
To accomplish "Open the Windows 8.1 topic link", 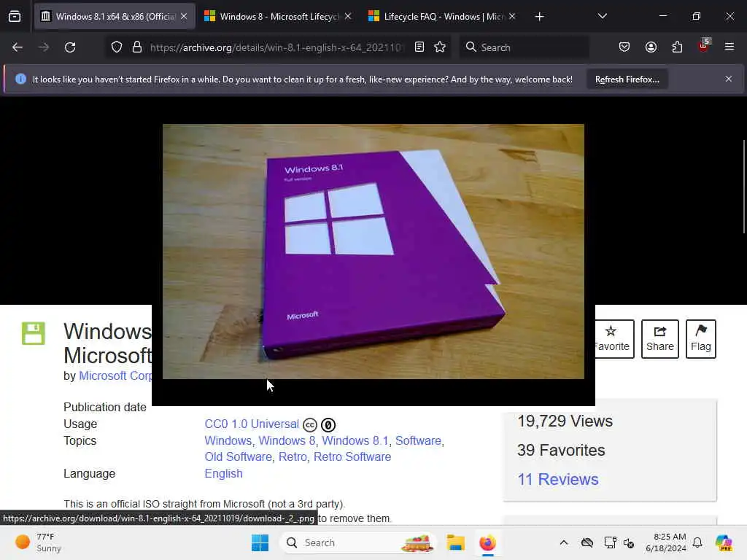I will click(355, 440).
